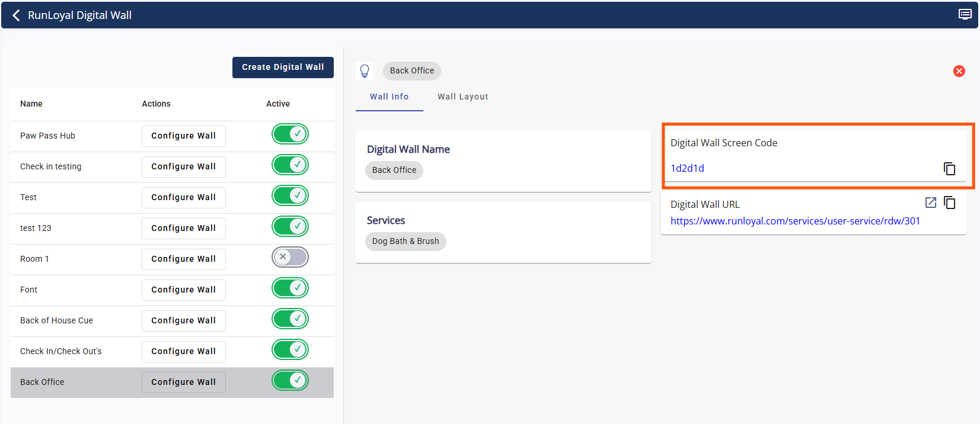This screenshot has height=424, width=980.
Task: Click the Back Office chip in header
Action: (x=412, y=70)
